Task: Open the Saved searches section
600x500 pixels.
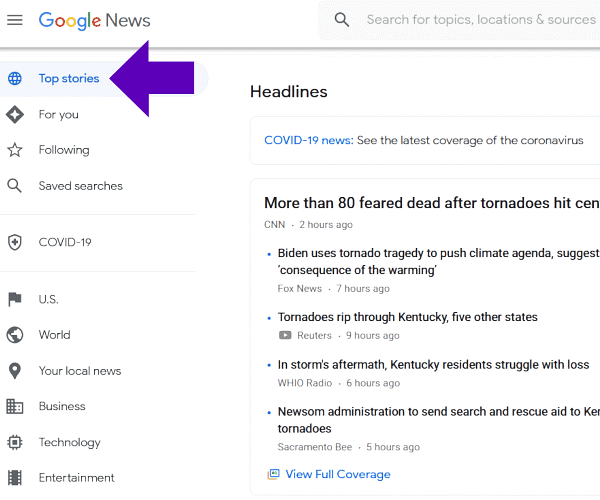Action: [x=80, y=186]
